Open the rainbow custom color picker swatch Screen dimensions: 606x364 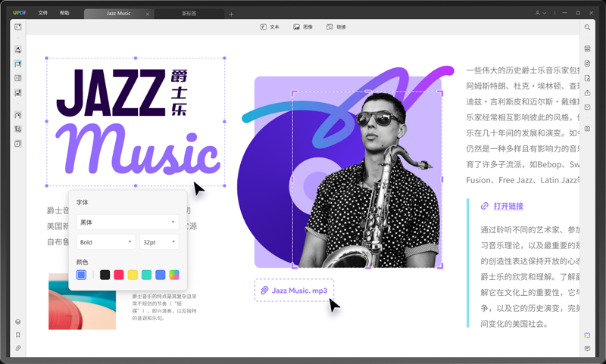[174, 275]
